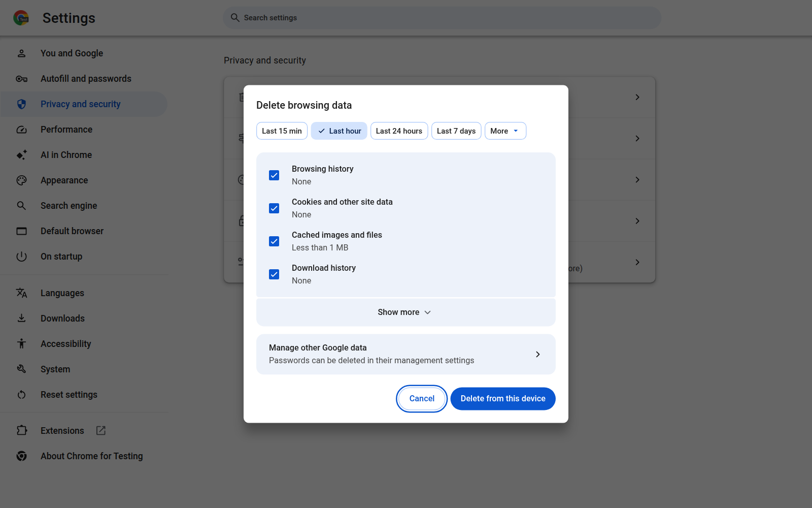Click the Autofill and passwords key icon
The image size is (812, 508).
coord(21,79)
